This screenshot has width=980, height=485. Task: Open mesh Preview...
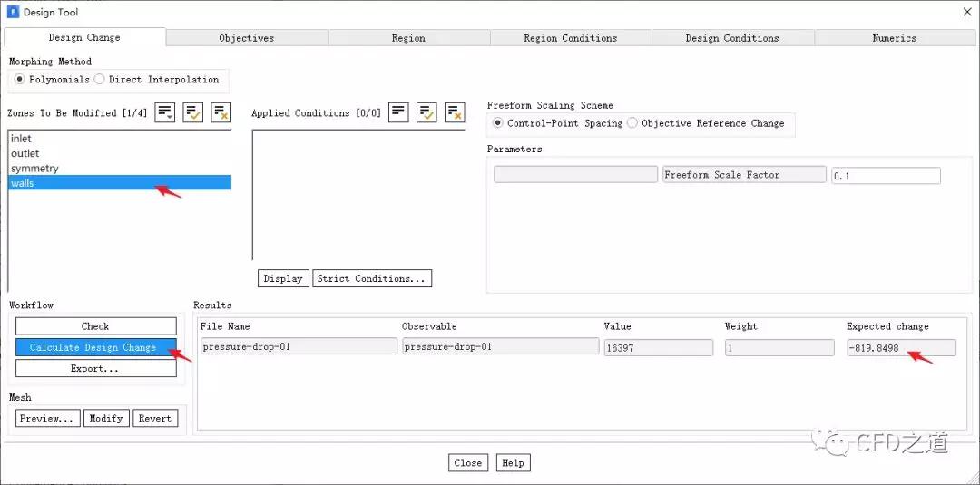(x=47, y=418)
